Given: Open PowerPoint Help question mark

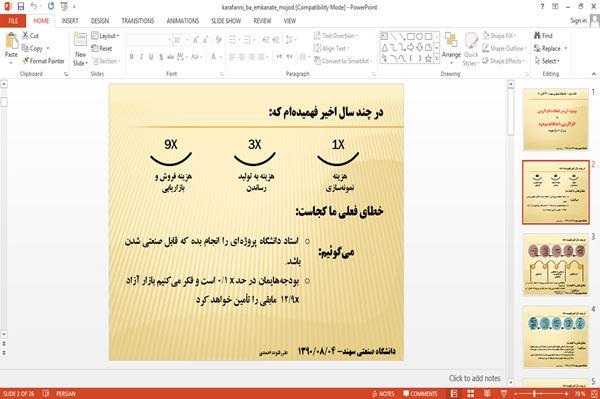Looking at the screenshot, I should click(x=542, y=7).
